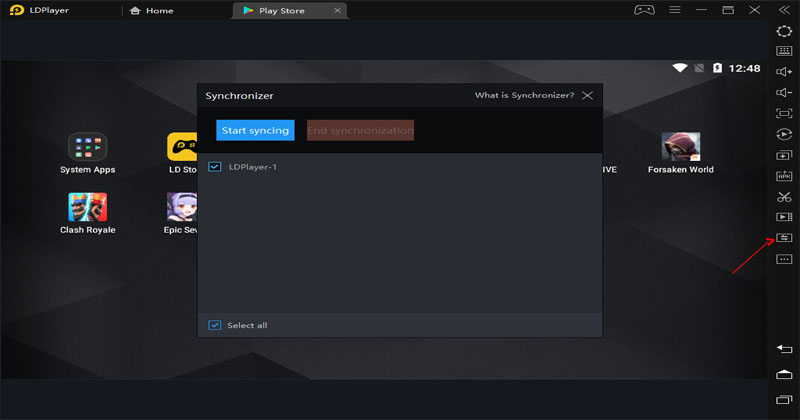Open gamepad settings icon in title bar
Image resolution: width=800 pixels, height=420 pixels.
tap(644, 10)
